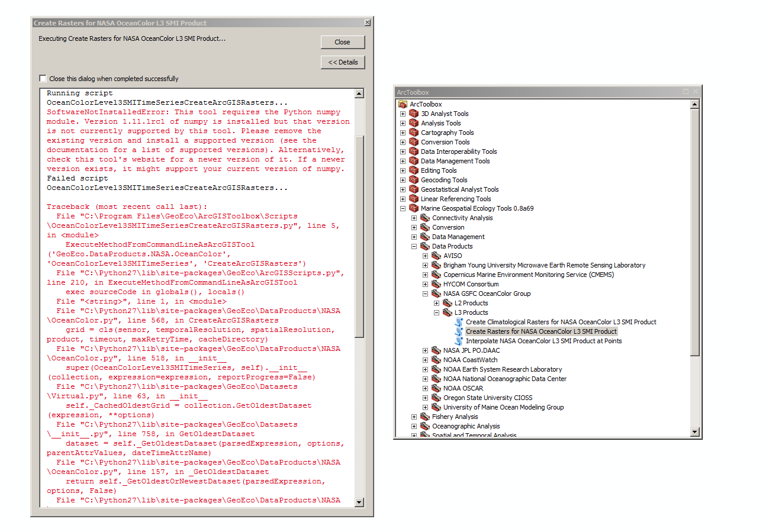Screen dimensions: 766x532
Task: Click messages pane scrollbar up arrow
Action: click(x=359, y=93)
